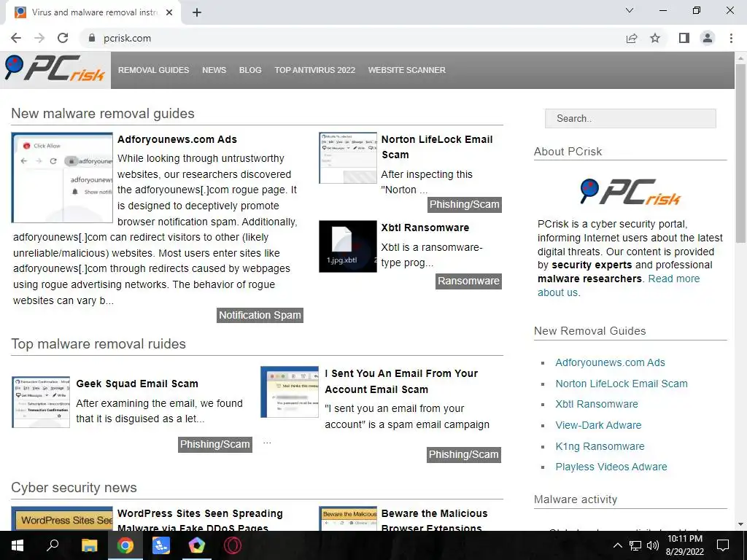Click the site Search field
This screenshot has width=747, height=560.
point(630,119)
